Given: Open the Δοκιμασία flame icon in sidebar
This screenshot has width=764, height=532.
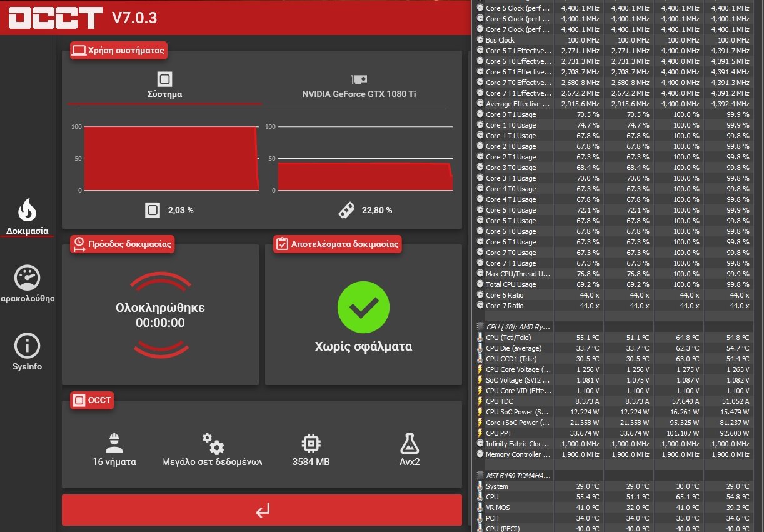Looking at the screenshot, I should pos(27,211).
